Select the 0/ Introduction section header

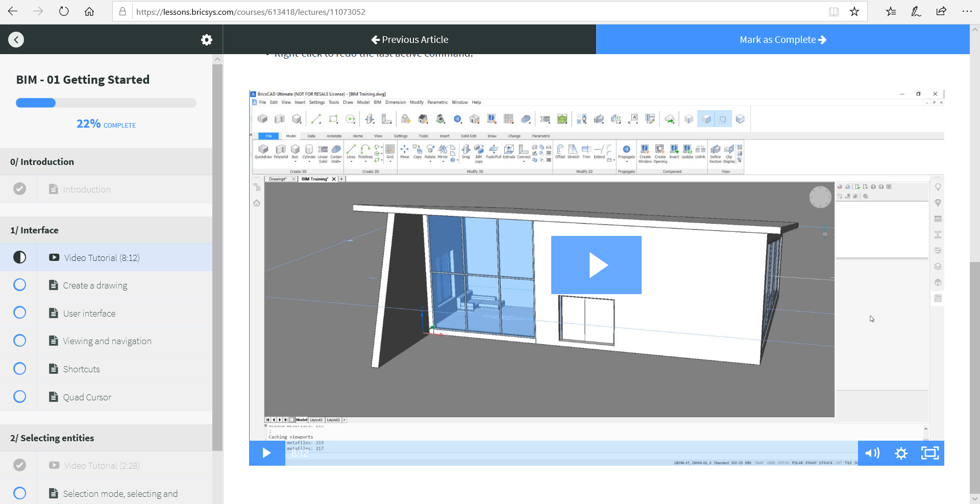tap(106, 162)
